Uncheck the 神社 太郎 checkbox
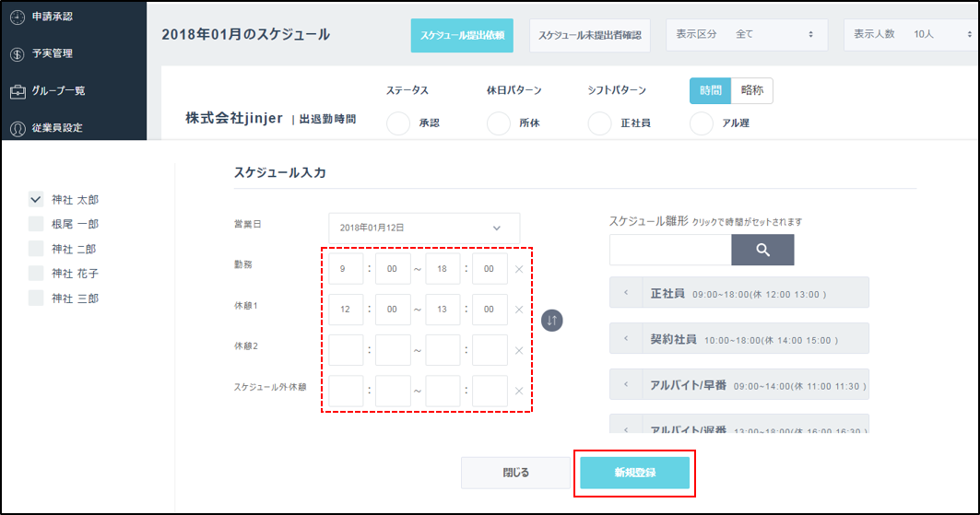Viewport: 980px width, 515px height. (x=36, y=198)
